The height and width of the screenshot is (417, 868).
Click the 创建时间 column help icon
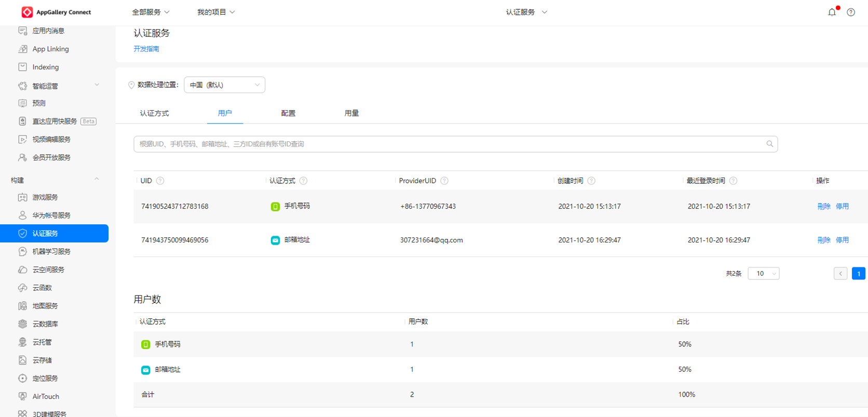[591, 181]
